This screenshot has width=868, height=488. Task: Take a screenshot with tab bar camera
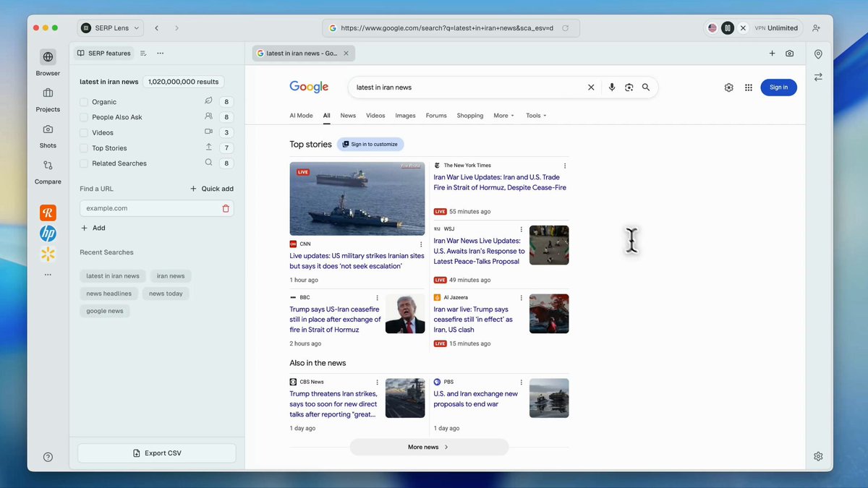[x=789, y=53]
